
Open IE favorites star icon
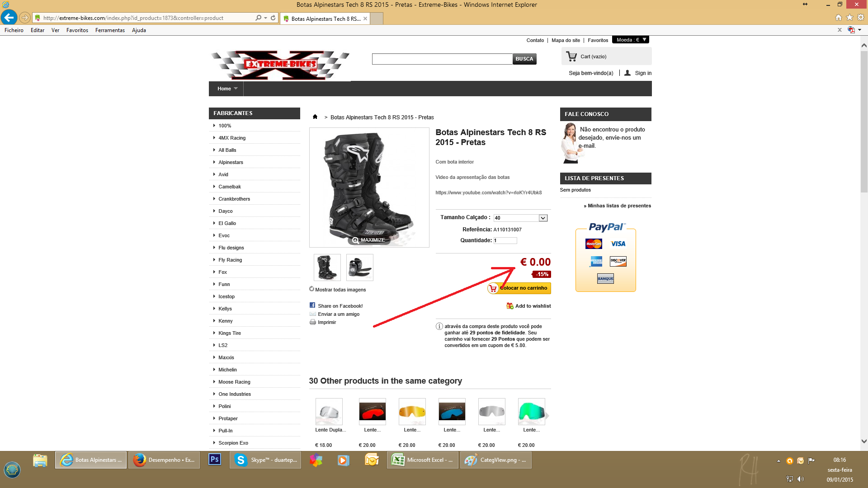[x=849, y=18]
